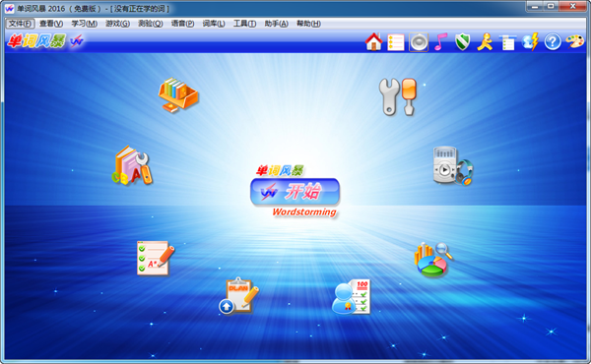Open the paint palette skin icon
Viewport: 591px width, 364px height.
point(575,41)
